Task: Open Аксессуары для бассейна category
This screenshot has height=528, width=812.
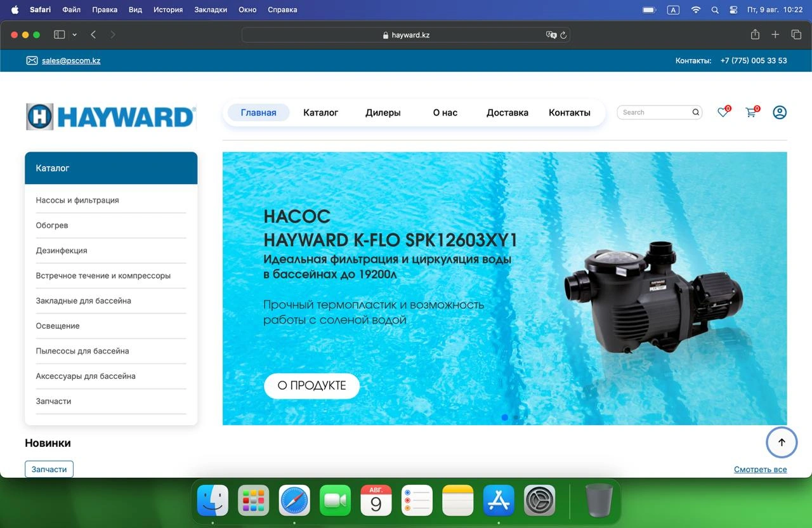Action: (86, 376)
